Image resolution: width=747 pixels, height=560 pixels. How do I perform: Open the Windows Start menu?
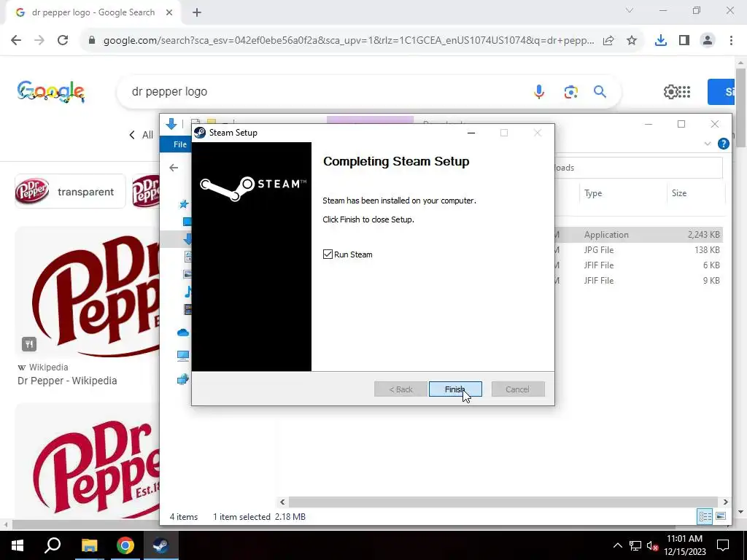pos(18,545)
